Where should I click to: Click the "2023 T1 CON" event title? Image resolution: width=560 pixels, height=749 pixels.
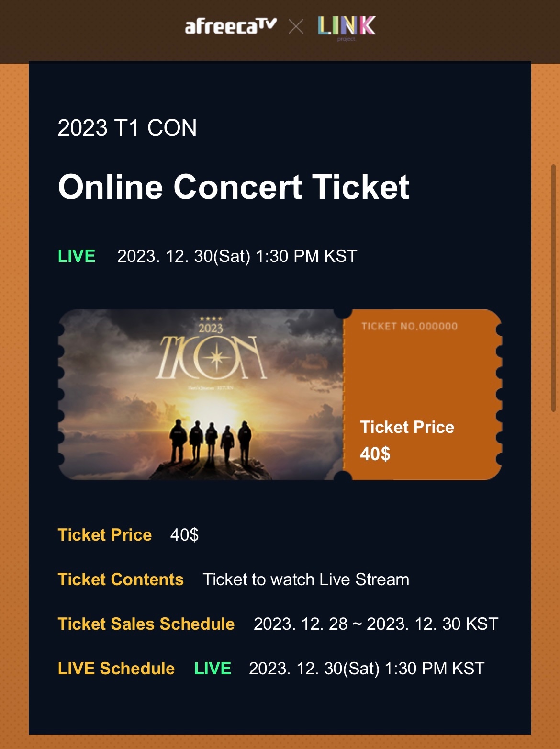coord(127,128)
